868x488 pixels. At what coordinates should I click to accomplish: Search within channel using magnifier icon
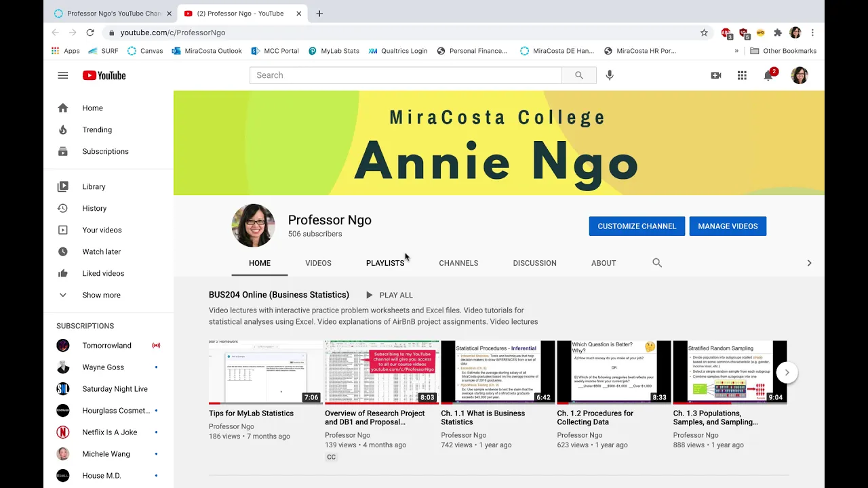657,263
